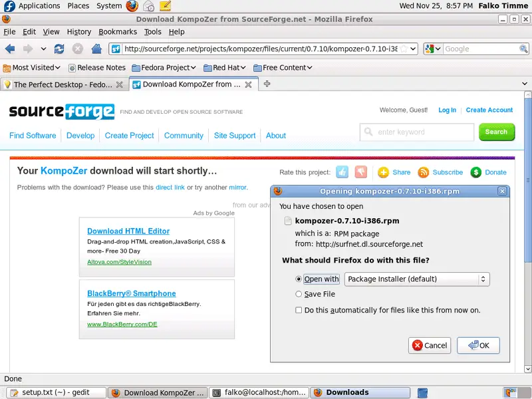Open the View menu
This screenshot has width=532, height=399.
click(51, 31)
